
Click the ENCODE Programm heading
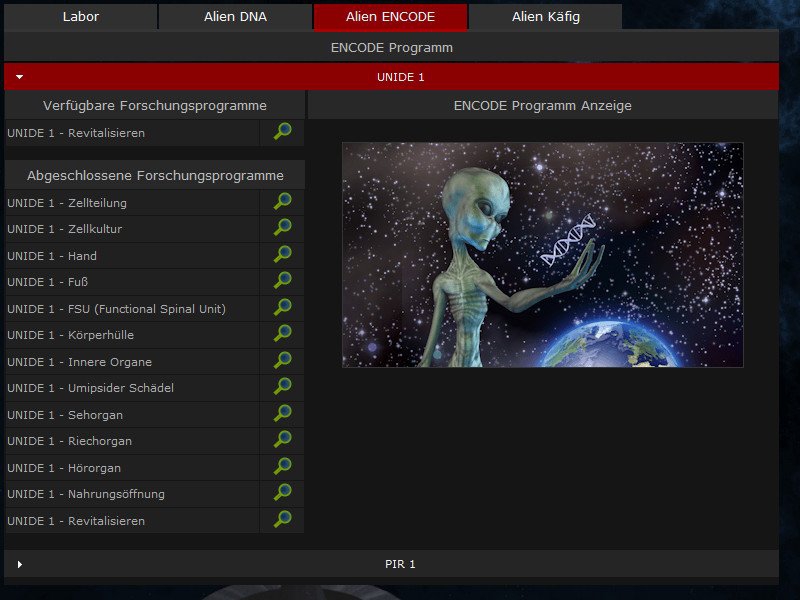click(392, 47)
